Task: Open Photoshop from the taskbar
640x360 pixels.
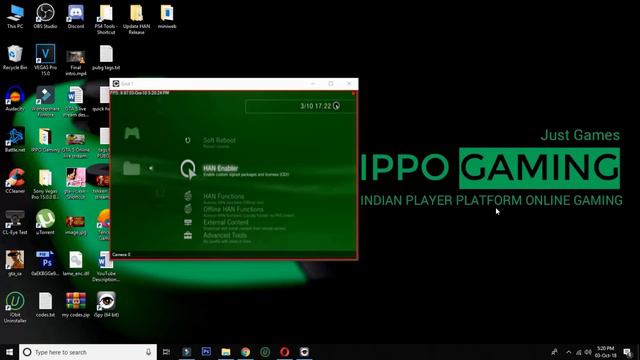Action: click(x=206, y=352)
